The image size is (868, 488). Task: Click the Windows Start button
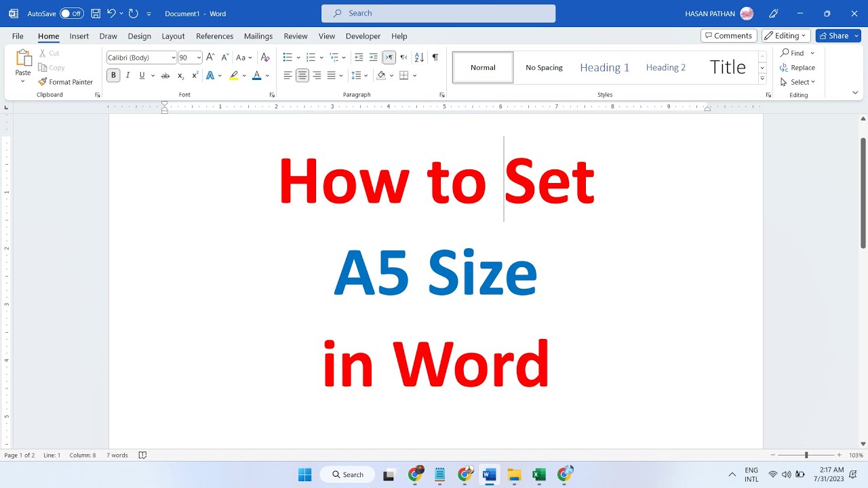(305, 474)
